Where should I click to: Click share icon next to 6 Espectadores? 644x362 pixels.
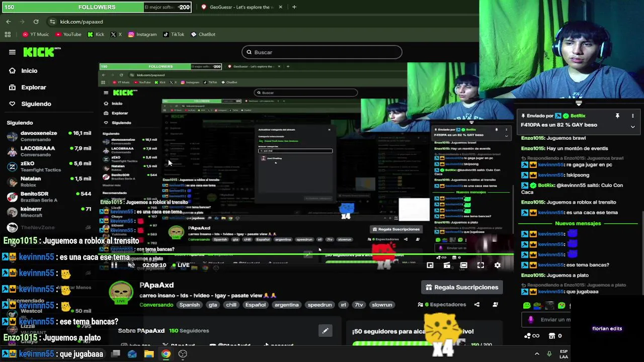pyautogui.click(x=477, y=304)
